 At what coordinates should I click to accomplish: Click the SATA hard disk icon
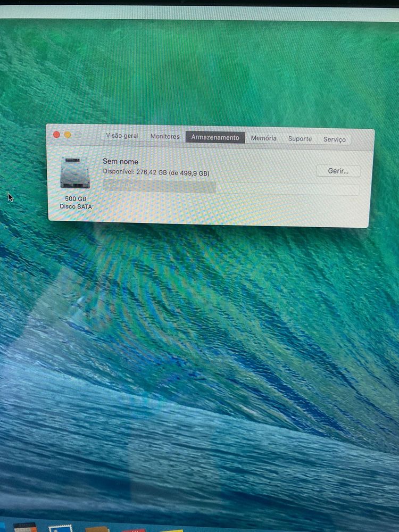75,173
